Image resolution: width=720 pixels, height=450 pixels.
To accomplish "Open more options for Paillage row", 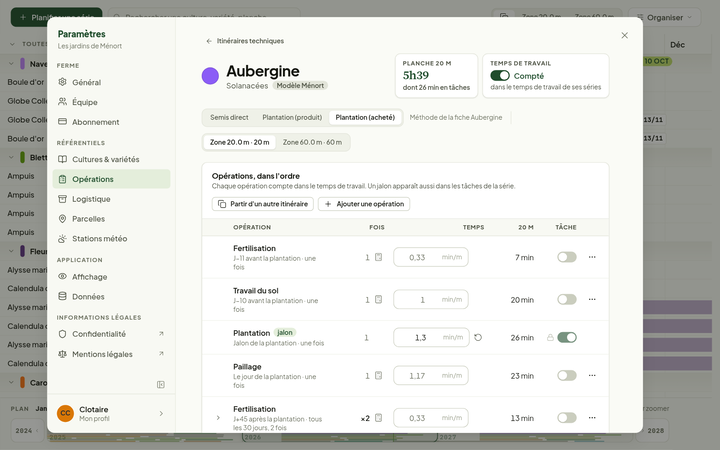I will tap(592, 376).
